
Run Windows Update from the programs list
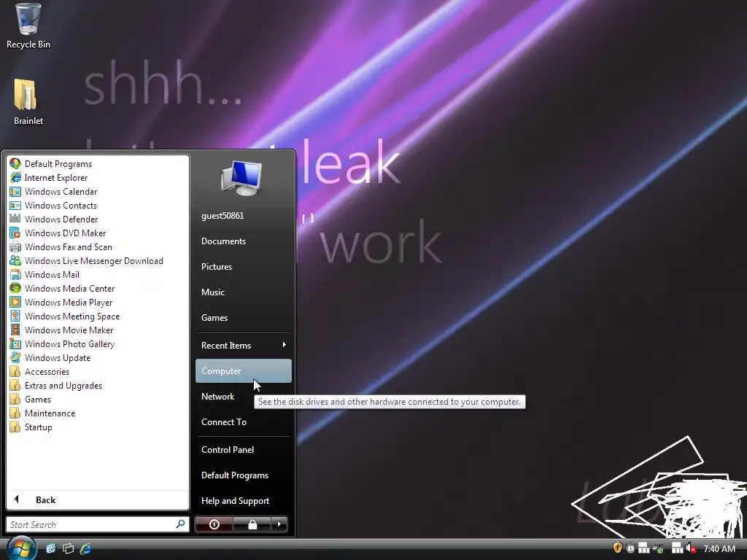click(x=98, y=357)
